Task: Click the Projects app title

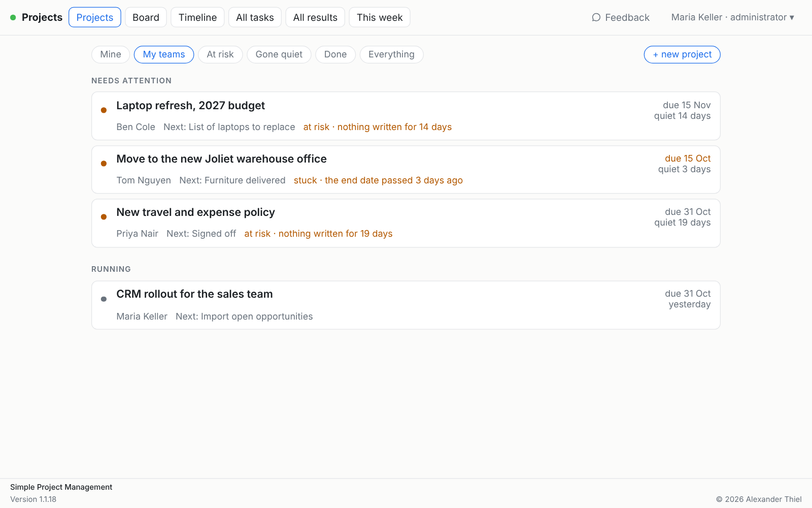Action: 42,17
